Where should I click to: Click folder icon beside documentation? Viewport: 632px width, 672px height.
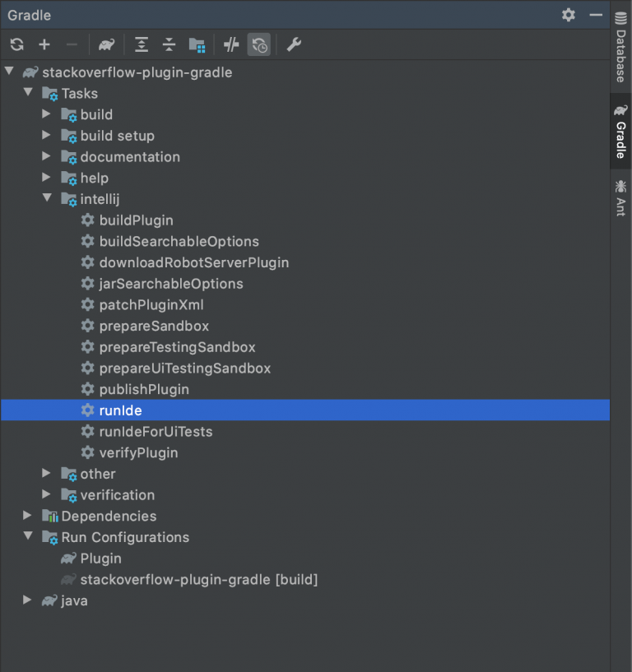pos(68,157)
